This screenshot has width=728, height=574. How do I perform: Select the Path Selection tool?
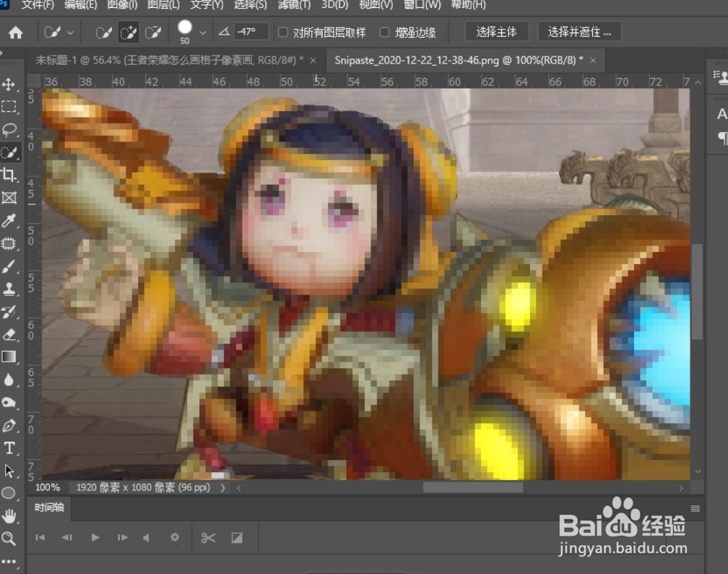click(x=9, y=471)
